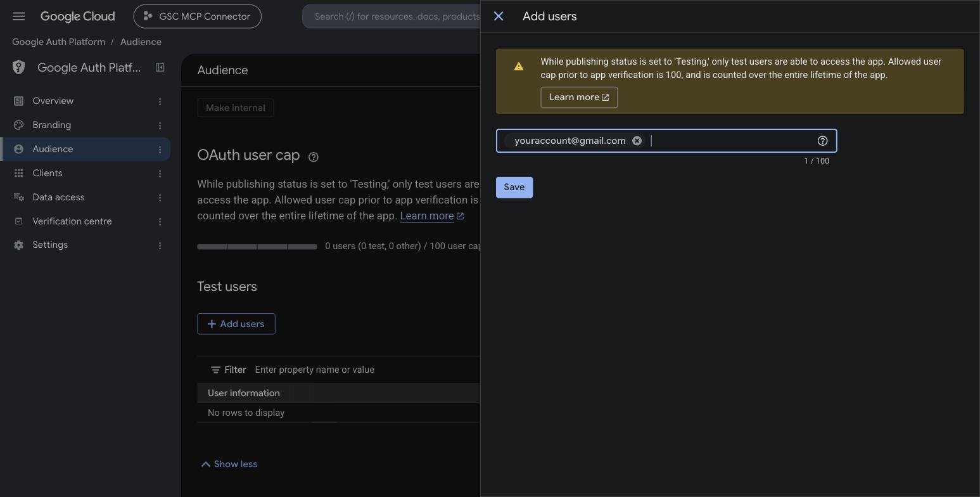
Task: Click the Test users heading
Action: pyautogui.click(x=227, y=287)
